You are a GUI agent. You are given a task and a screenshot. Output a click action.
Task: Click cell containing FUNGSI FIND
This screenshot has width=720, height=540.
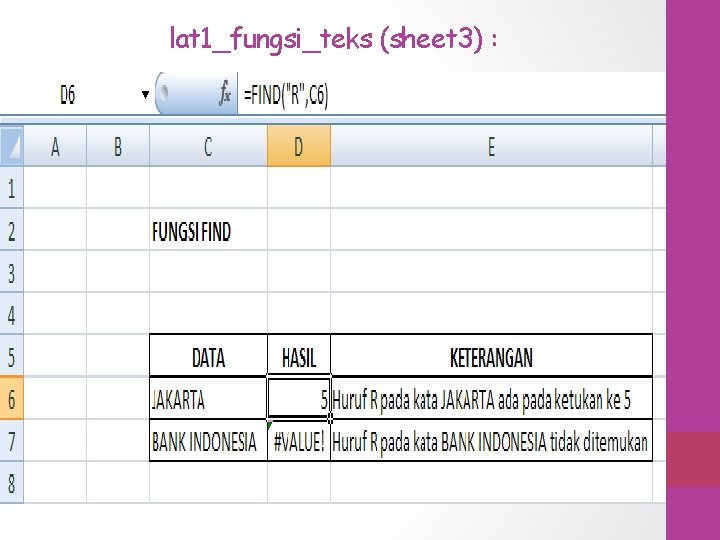coord(208,231)
